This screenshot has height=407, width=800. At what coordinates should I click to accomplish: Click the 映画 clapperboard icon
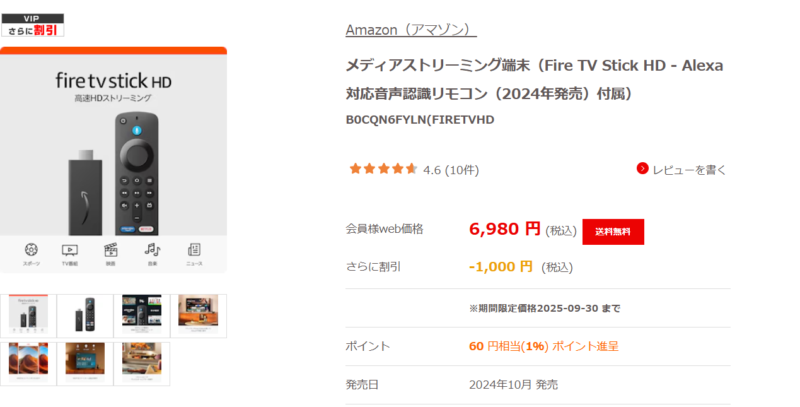point(111,250)
